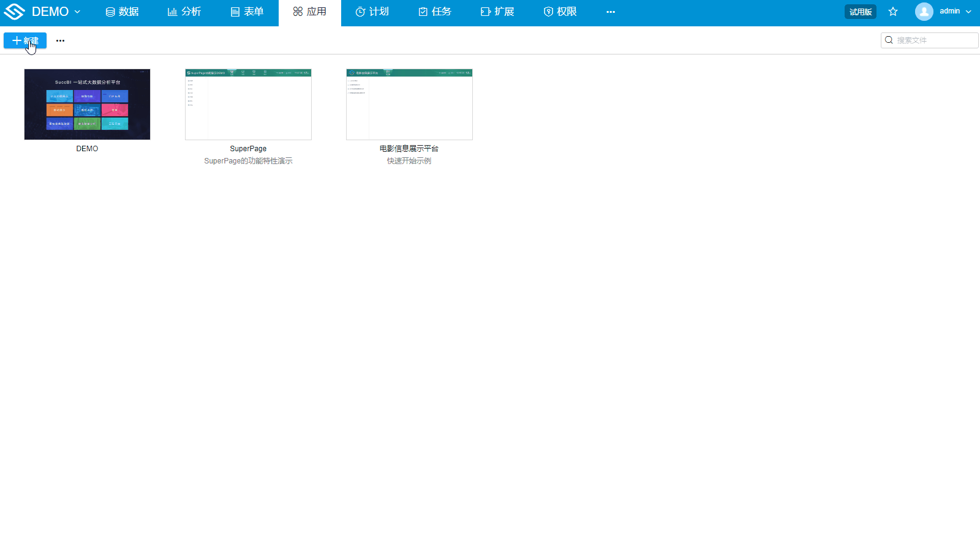Select the 应用 tab
The image size is (980, 551).
click(x=309, y=12)
